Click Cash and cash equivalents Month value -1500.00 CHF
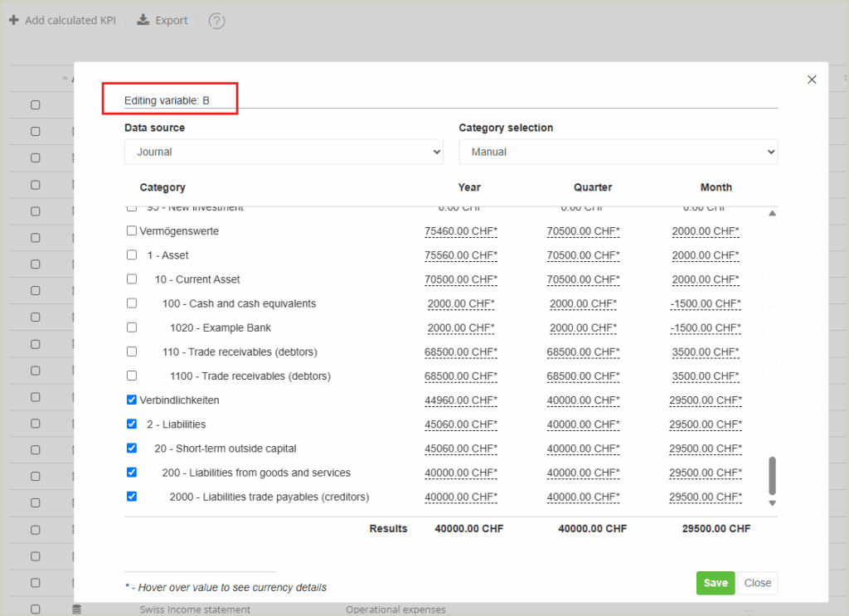The width and height of the screenshot is (849, 616). coord(706,303)
